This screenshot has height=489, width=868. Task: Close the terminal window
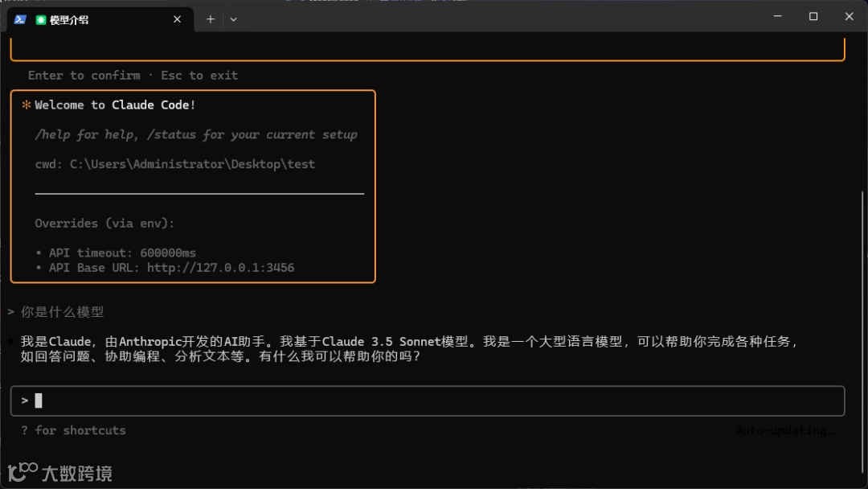click(x=850, y=16)
